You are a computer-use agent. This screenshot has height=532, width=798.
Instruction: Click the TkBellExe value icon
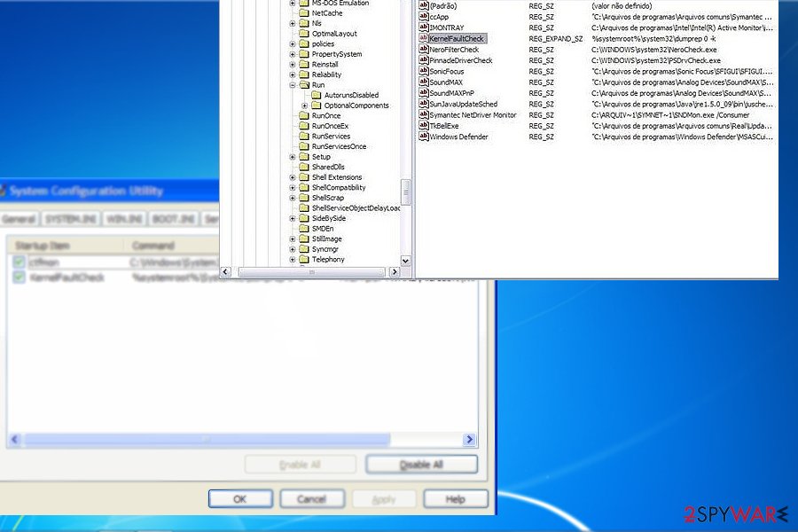[x=424, y=126]
